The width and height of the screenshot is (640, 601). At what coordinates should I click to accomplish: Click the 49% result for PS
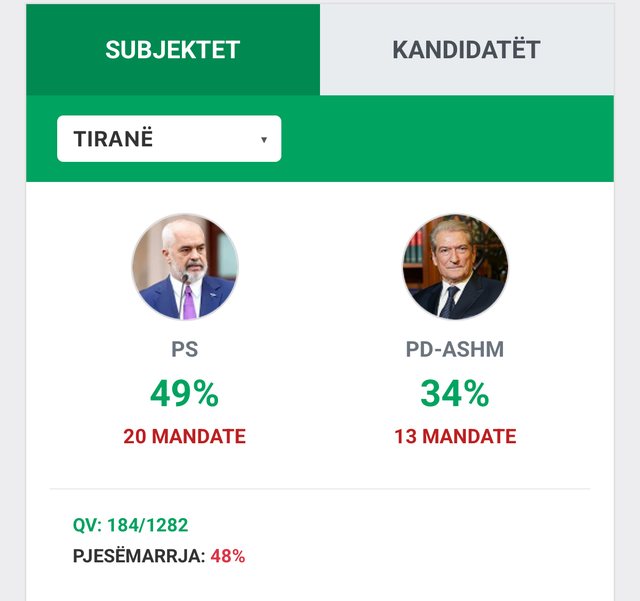click(x=184, y=394)
